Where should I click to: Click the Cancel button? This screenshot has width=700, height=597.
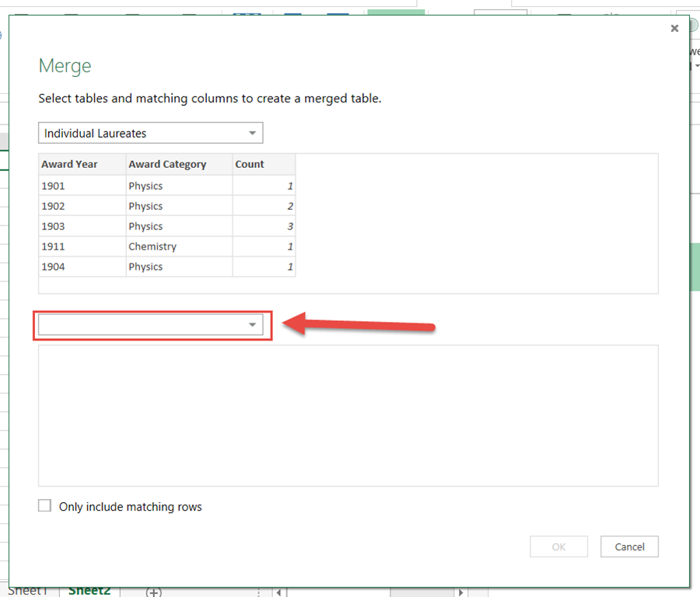click(x=629, y=546)
